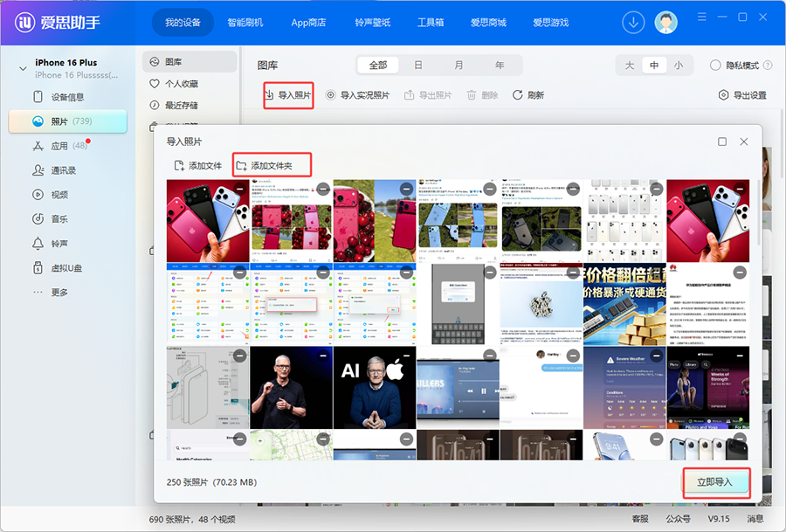
Task: Remove silver Apple logo photo via minus
Action: pos(573,273)
